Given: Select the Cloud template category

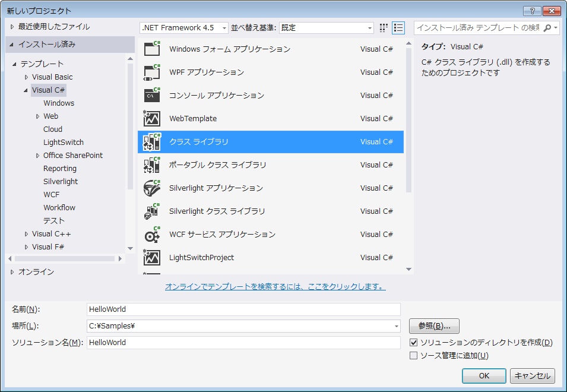Looking at the screenshot, I should (x=53, y=129).
